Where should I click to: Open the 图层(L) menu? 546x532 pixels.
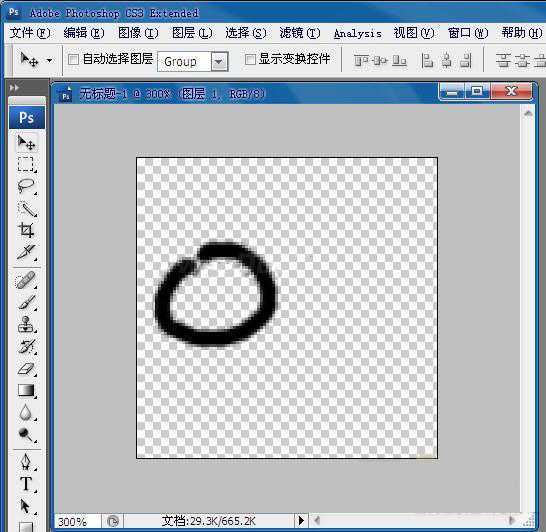(192, 33)
